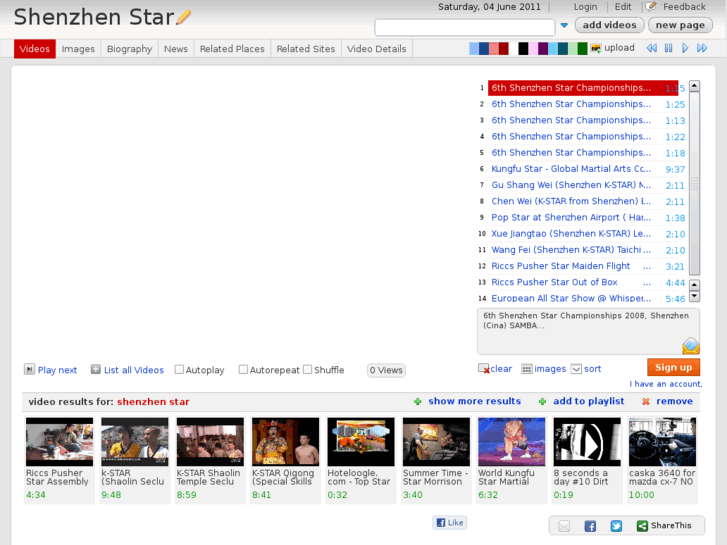Fast forward with the double-right arrow control
The height and width of the screenshot is (545, 727).
pyautogui.click(x=702, y=48)
